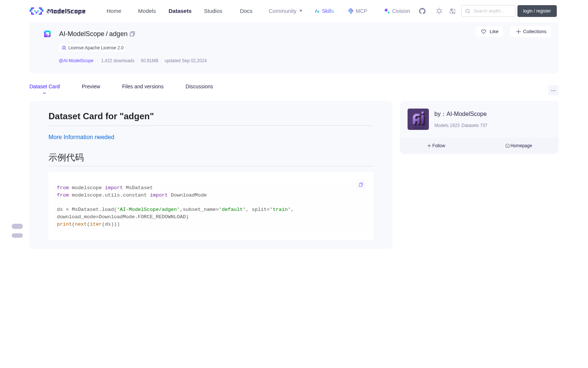Click the heart icon on Like
This screenshot has width=588, height=368.
484,32
